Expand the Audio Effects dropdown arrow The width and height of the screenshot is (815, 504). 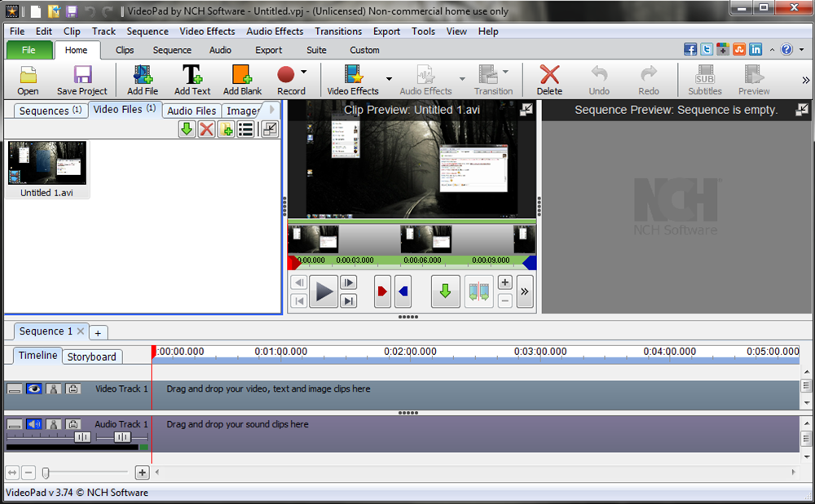462,79
